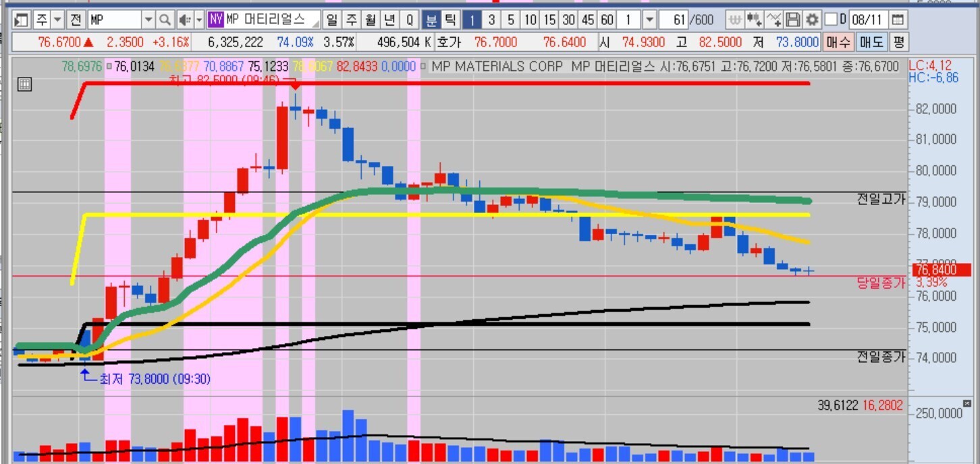Screen dimensions: 980x464
Task: Click the small square legend marker before 76,0134
Action: coord(109,67)
